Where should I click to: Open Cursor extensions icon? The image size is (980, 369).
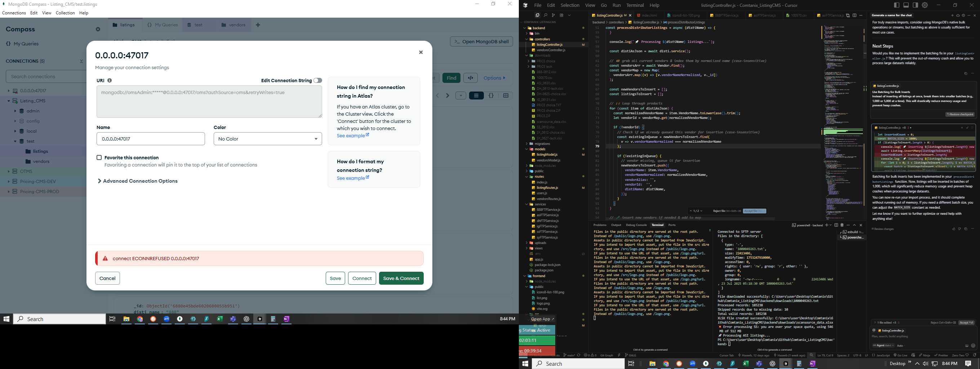(562, 15)
